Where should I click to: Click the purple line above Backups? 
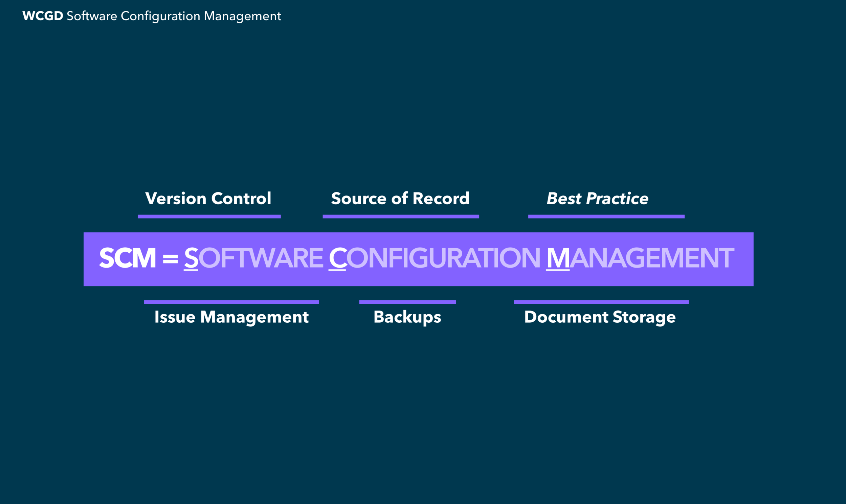(407, 302)
